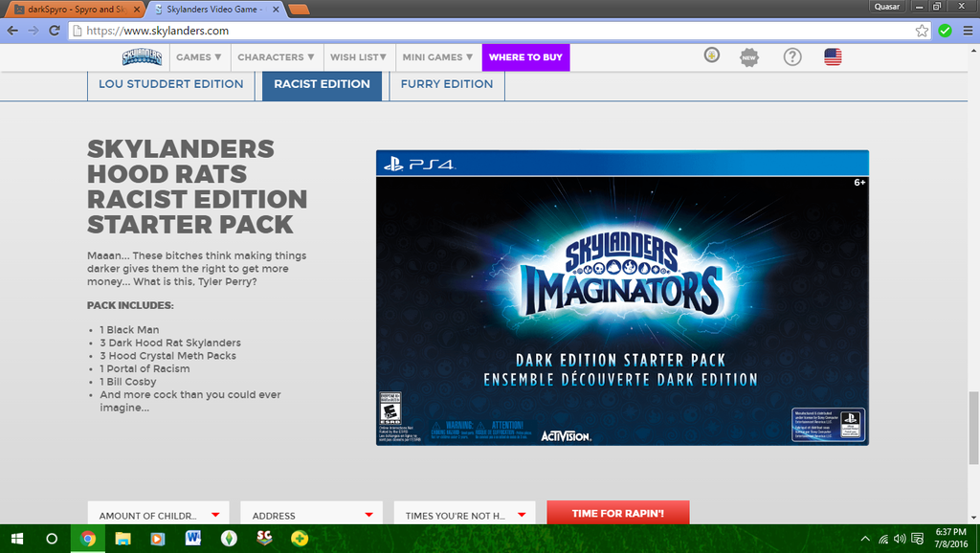Switch to the Furry Edition tab

(447, 84)
